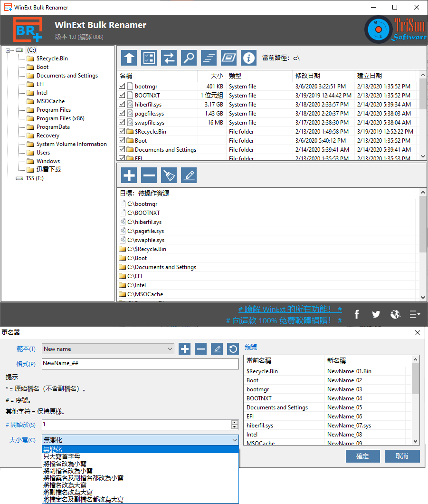Screen dimensions: 428x504
Task: Click the select-all checklist toolbar icon
Action: pos(149,58)
